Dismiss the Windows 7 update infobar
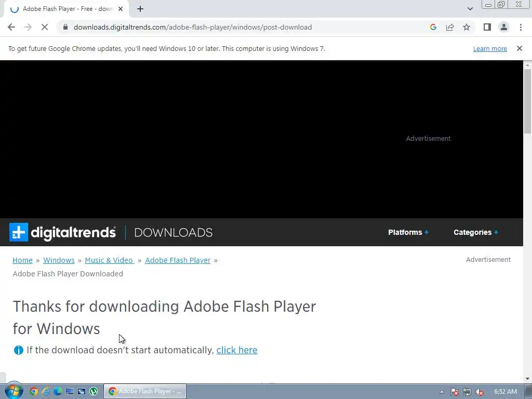532x399 pixels. (520, 48)
